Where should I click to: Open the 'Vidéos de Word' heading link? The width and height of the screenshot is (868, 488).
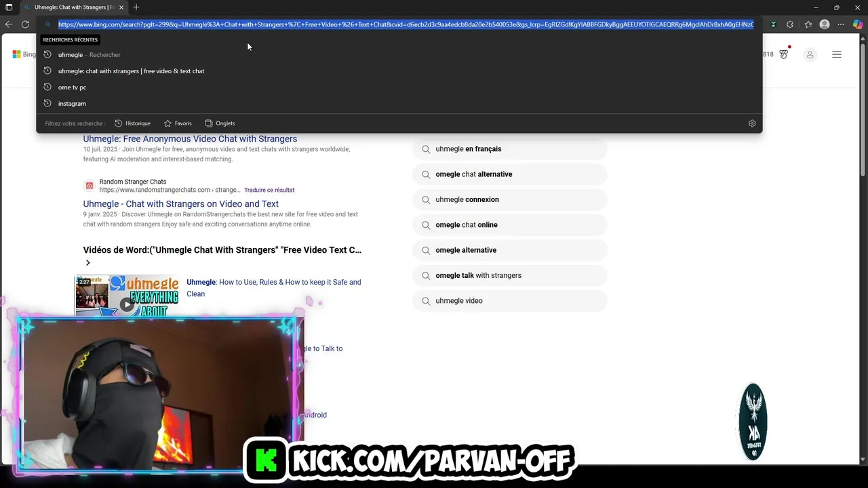point(222,250)
